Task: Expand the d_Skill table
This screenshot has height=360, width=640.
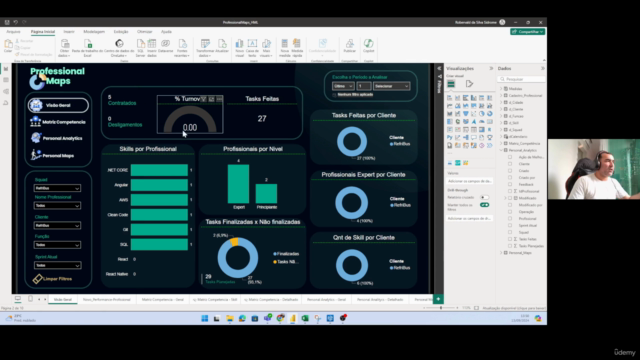Action: tap(501, 123)
